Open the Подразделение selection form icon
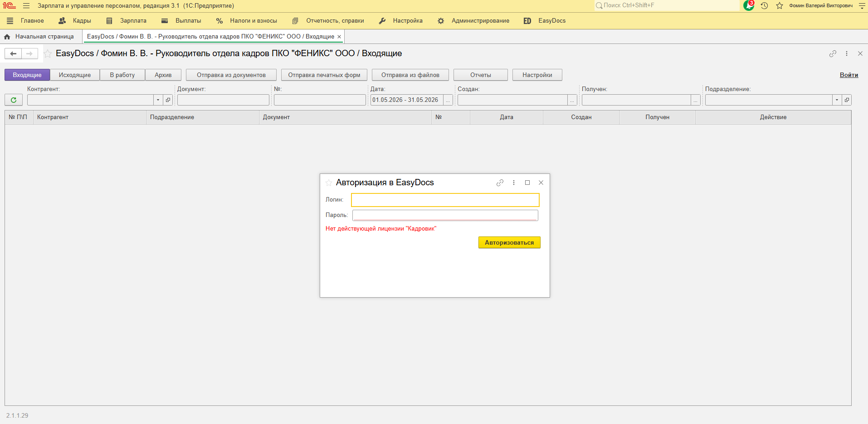This screenshot has width=868, height=424. pyautogui.click(x=847, y=100)
